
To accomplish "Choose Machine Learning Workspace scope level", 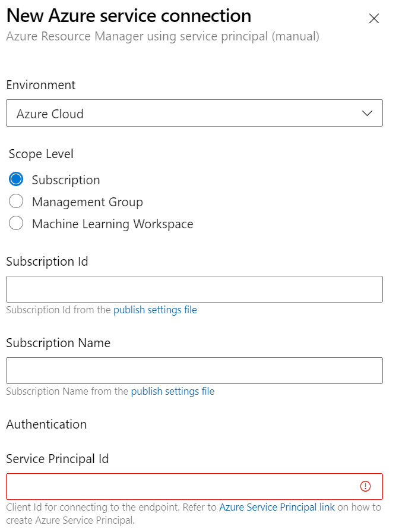I will [x=16, y=223].
